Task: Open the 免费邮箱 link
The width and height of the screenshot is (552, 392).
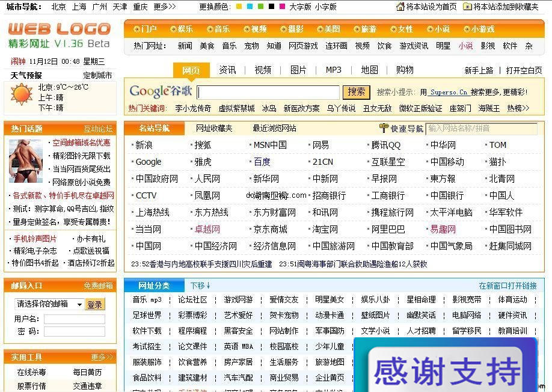Action: (98, 286)
